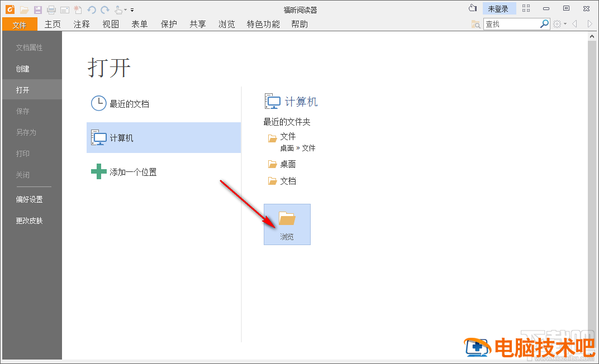Screen dimensions: 599x364
Task: Click the skin shirt icon near login
Action: (473, 8)
